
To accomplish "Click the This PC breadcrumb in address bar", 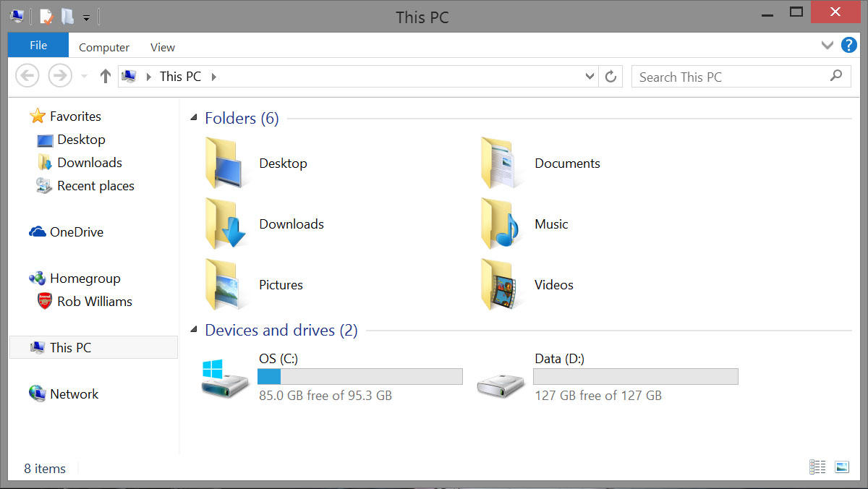I will (x=180, y=76).
